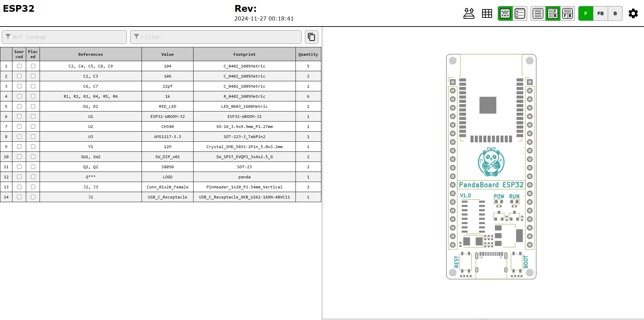Viewport: 644px width, 320px height.
Task: Mark SW1, SW2 row as sourced
Action: pyautogui.click(x=19, y=157)
